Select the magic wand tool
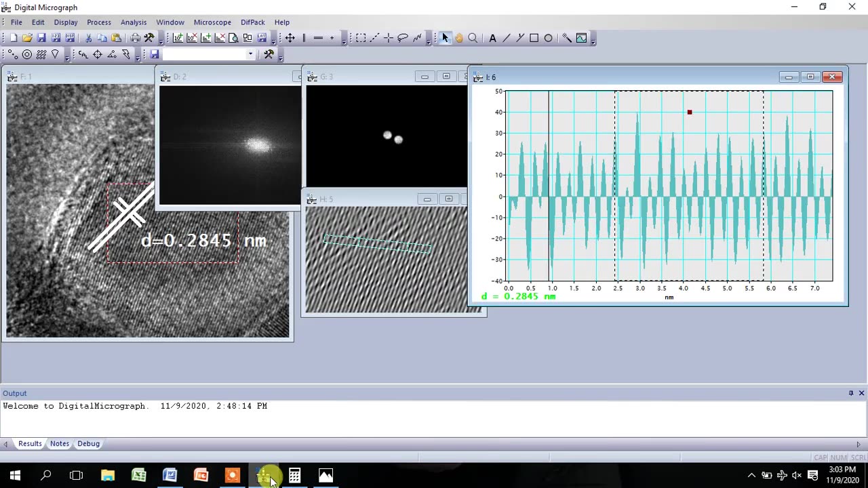Image resolution: width=868 pixels, height=488 pixels. tap(567, 38)
